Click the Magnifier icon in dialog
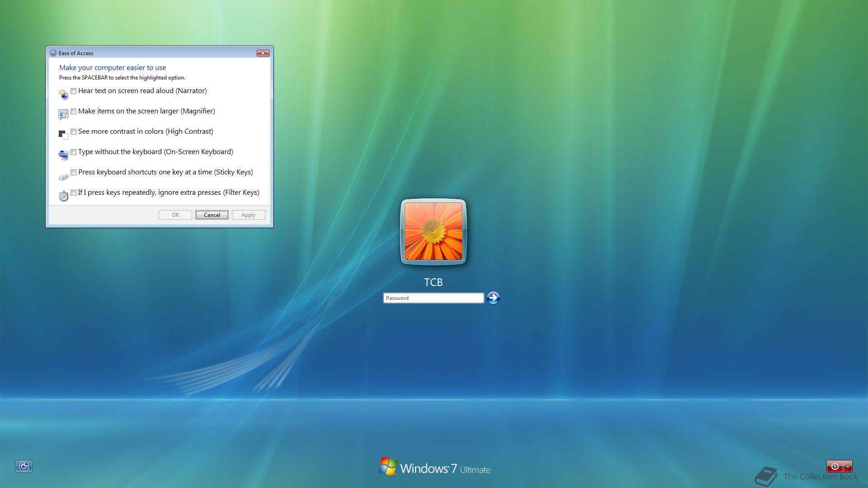Screen dimensions: 868x488 (63, 115)
